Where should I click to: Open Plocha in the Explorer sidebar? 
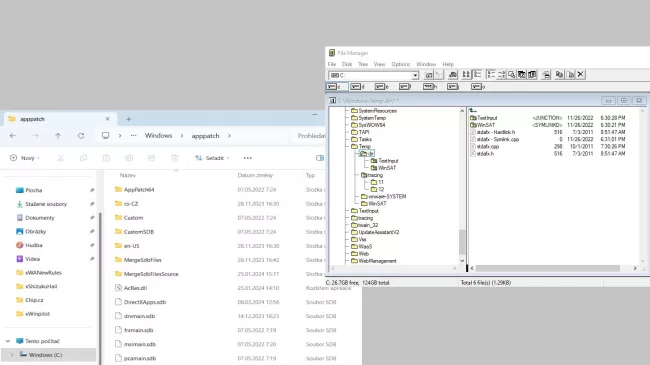(x=34, y=190)
